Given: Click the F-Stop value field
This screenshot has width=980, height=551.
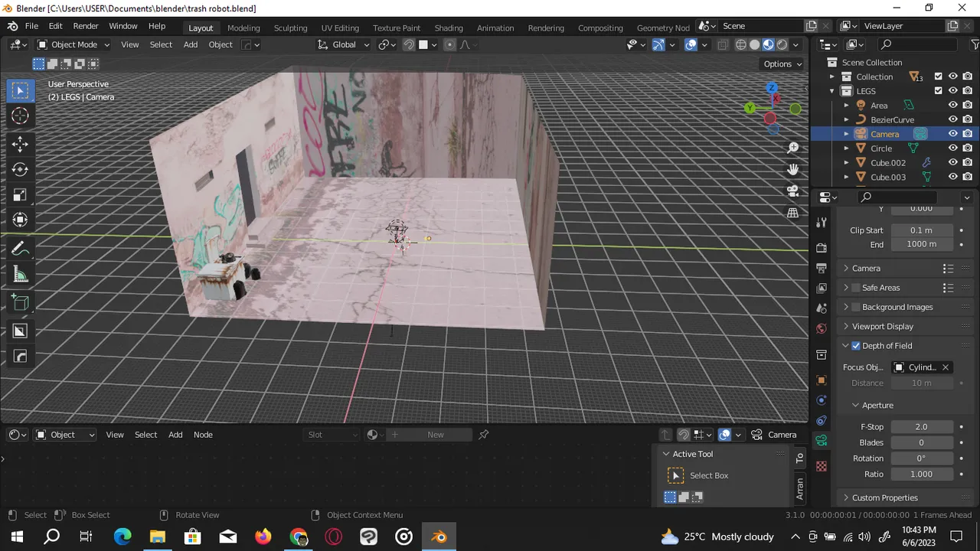Looking at the screenshot, I should [x=922, y=427].
